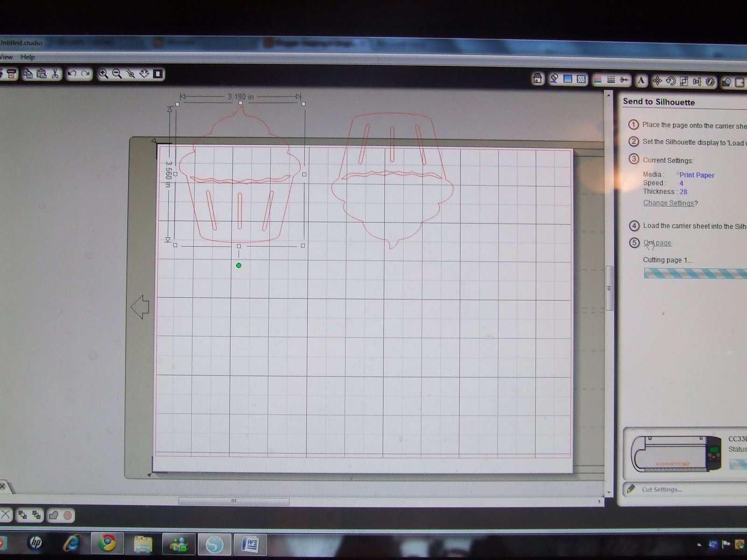Viewport: 747px width, 560px height.
Task: Open Google Chrome from the taskbar
Action: coord(107,543)
